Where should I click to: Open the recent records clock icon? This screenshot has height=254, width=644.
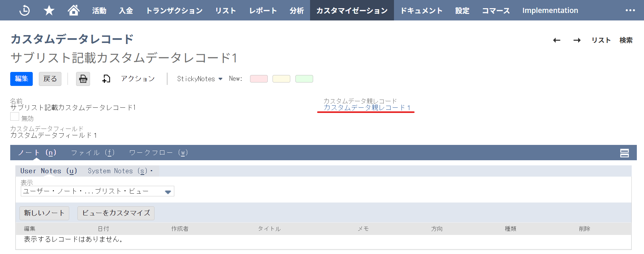25,11
